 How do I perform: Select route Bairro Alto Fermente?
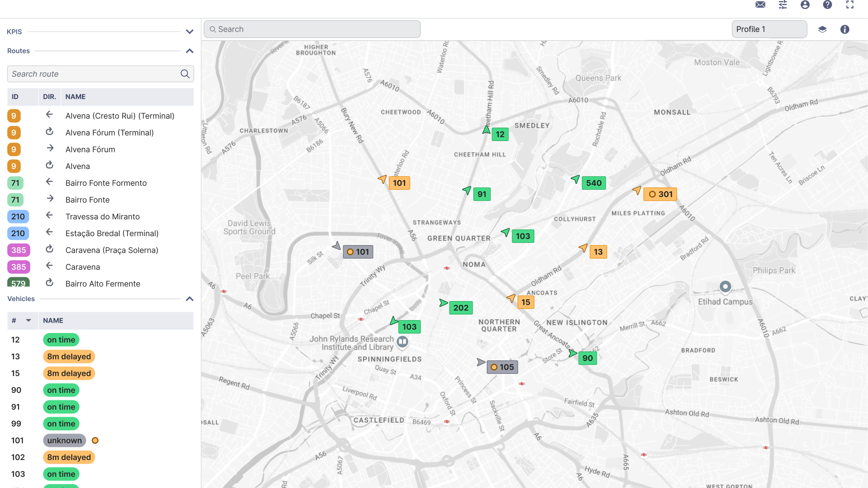pos(100,282)
